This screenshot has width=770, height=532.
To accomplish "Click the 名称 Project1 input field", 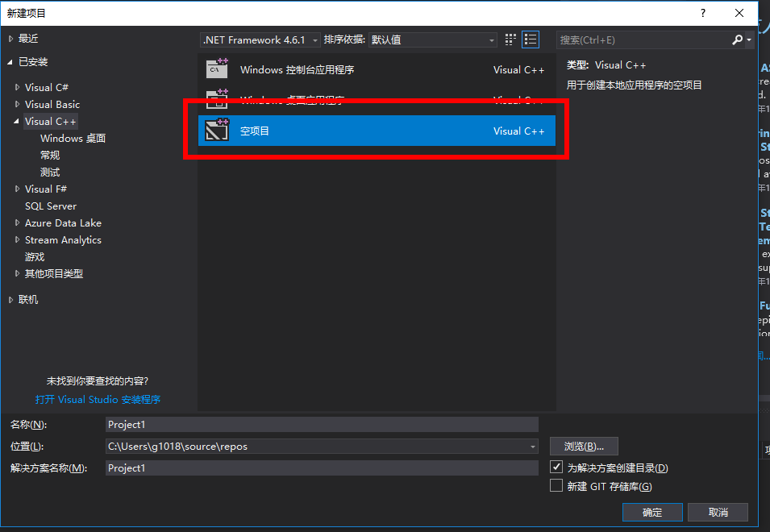I will point(322,425).
